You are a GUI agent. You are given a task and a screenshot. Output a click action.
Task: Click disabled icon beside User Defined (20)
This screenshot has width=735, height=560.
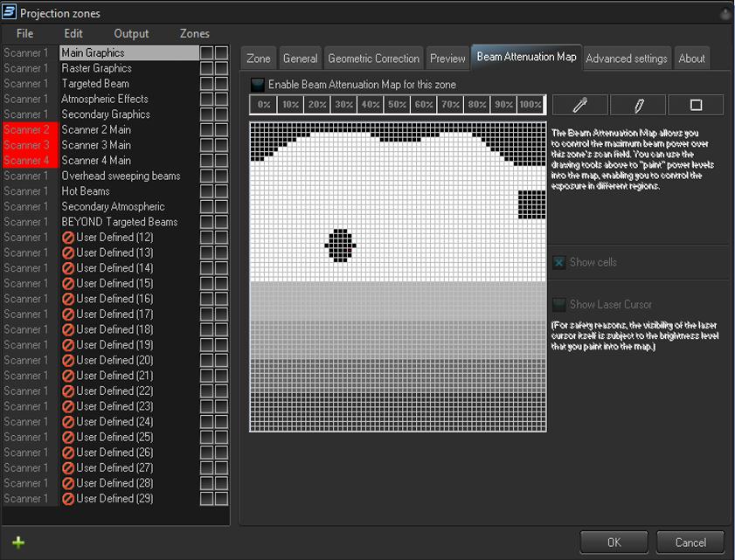click(68, 360)
